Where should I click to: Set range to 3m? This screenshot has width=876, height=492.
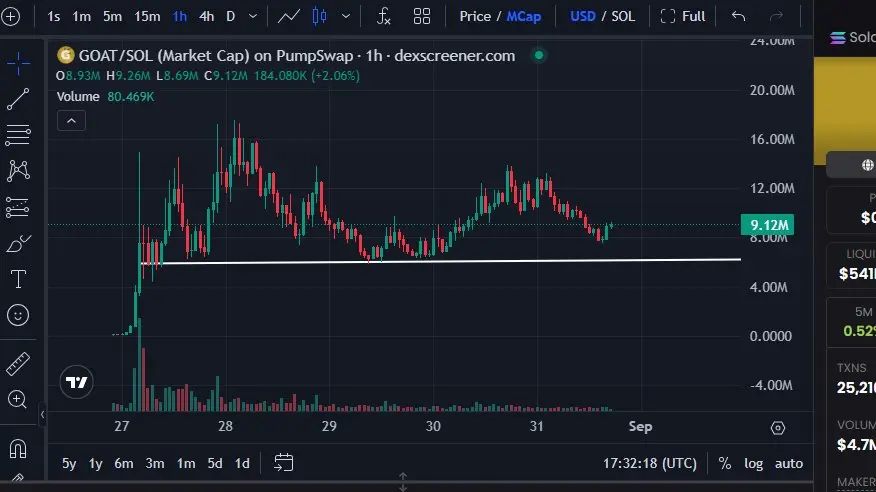click(x=155, y=464)
